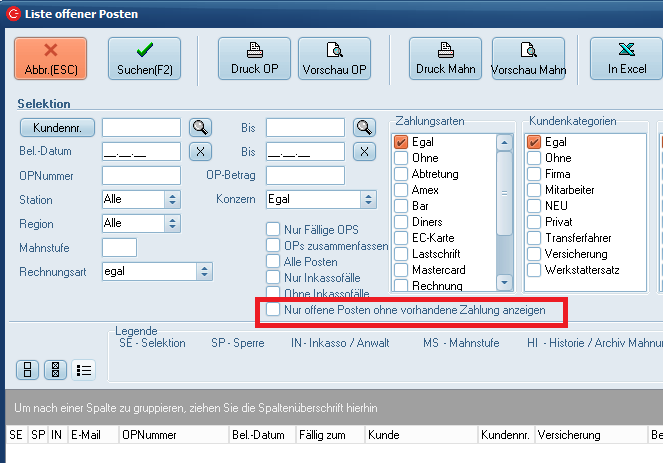Clear the Bel.-Datum start date with X
Image resolution: width=663 pixels, height=463 pixels.
pos(201,151)
